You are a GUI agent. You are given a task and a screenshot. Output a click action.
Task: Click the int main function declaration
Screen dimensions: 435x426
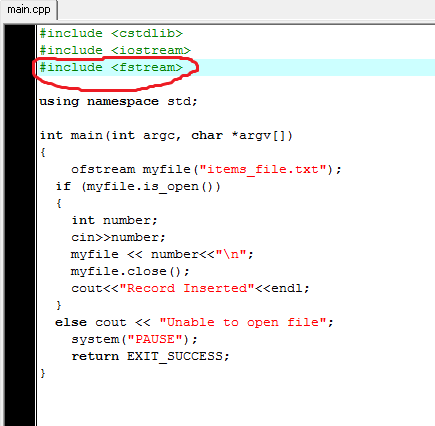pos(166,136)
